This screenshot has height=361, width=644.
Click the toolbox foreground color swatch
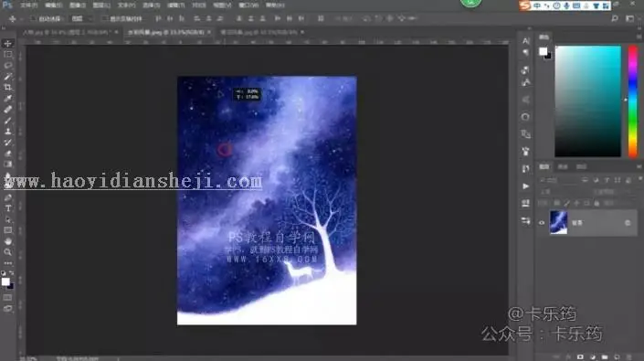5,281
